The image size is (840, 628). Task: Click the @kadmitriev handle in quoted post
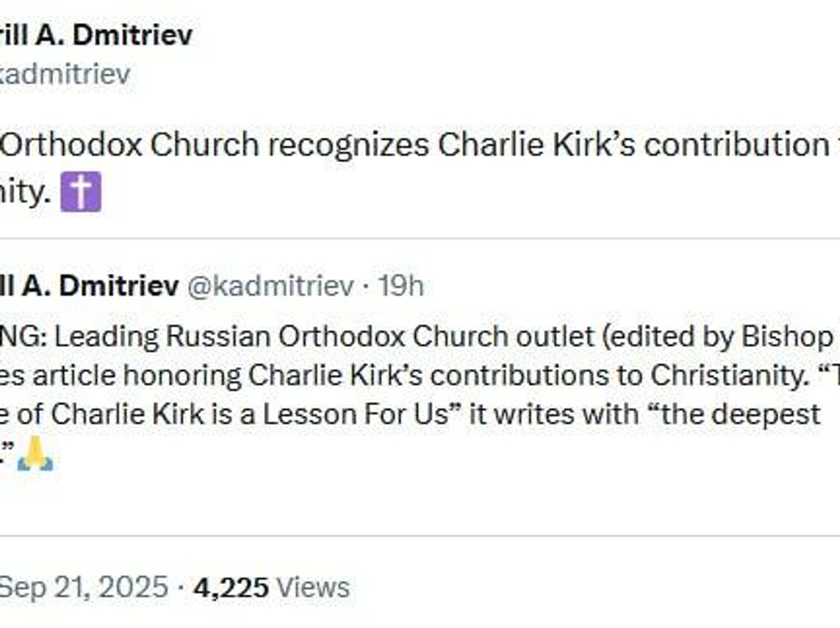(270, 286)
